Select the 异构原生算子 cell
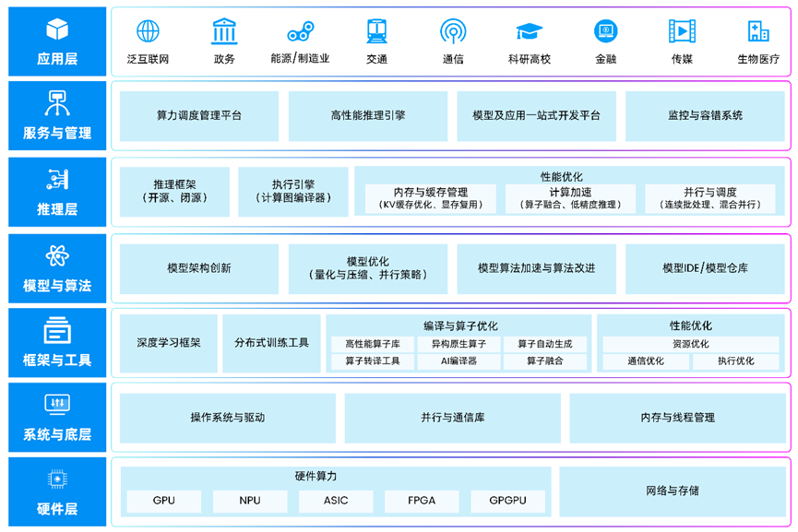This screenshot has height=532, width=798. pyautogui.click(x=459, y=344)
